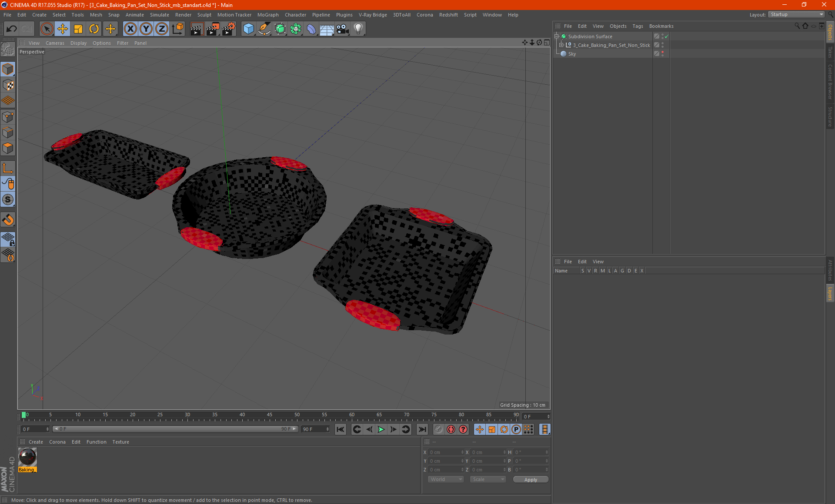Open the Sculpt menu
This screenshot has width=835, height=504.
tap(204, 15)
